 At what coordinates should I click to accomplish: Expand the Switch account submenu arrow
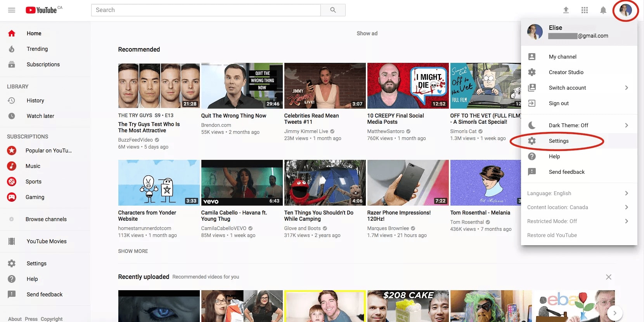627,88
